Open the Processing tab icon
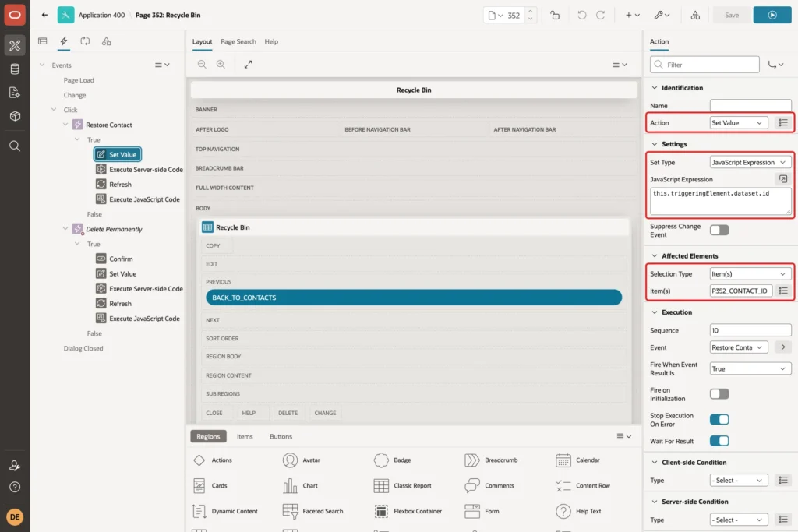The image size is (798, 532). point(85,41)
